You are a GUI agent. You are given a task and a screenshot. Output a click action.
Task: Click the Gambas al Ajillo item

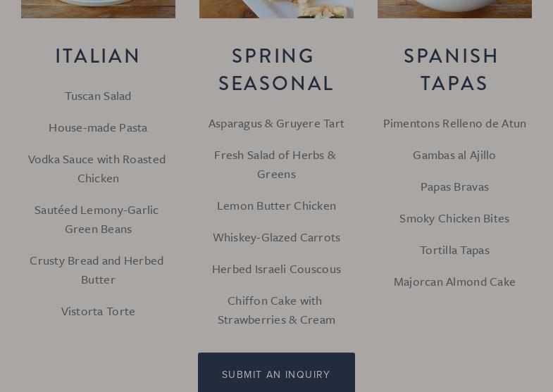point(454,155)
